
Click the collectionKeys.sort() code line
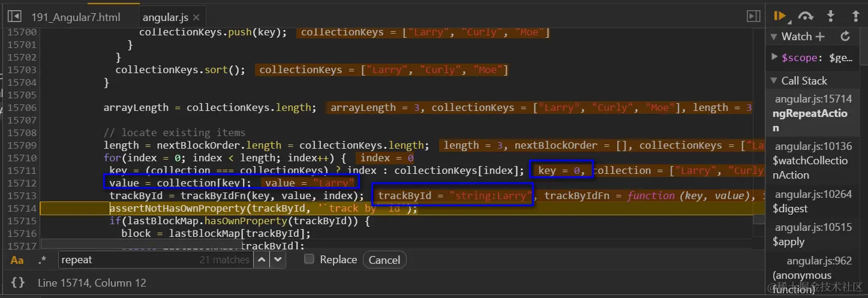[180, 70]
